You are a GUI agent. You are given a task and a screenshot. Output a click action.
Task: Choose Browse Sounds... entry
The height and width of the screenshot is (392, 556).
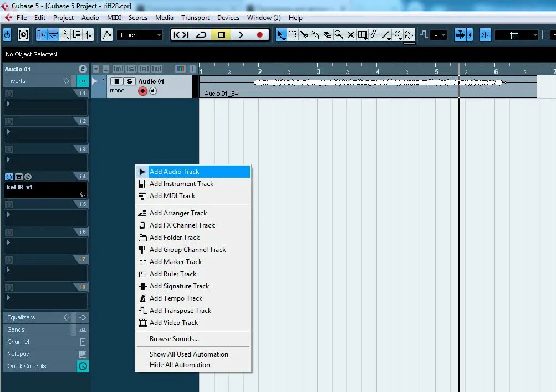click(x=193, y=338)
